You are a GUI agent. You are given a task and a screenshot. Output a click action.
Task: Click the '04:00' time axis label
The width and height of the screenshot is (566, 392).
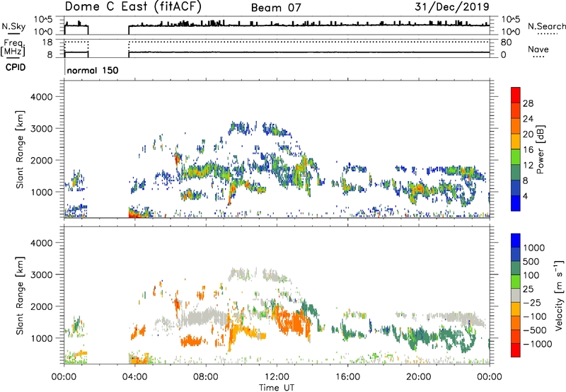click(x=134, y=377)
